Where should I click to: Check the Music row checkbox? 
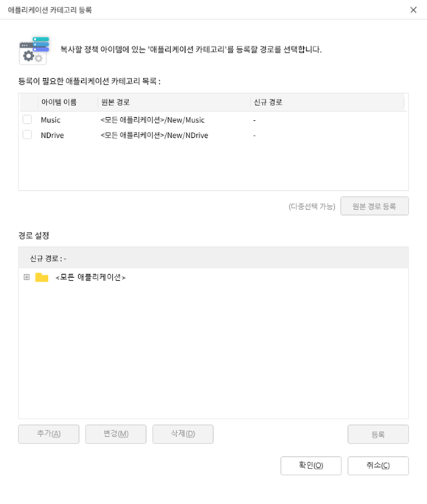27,119
